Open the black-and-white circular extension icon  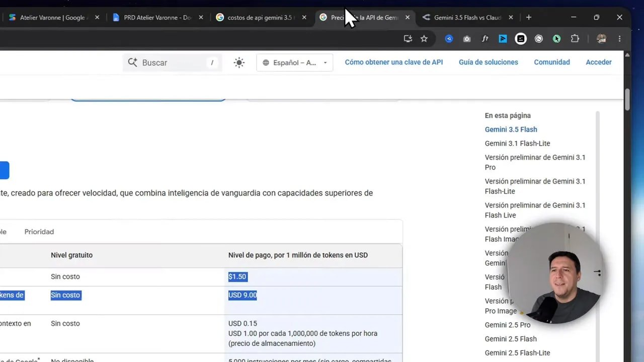point(521,39)
